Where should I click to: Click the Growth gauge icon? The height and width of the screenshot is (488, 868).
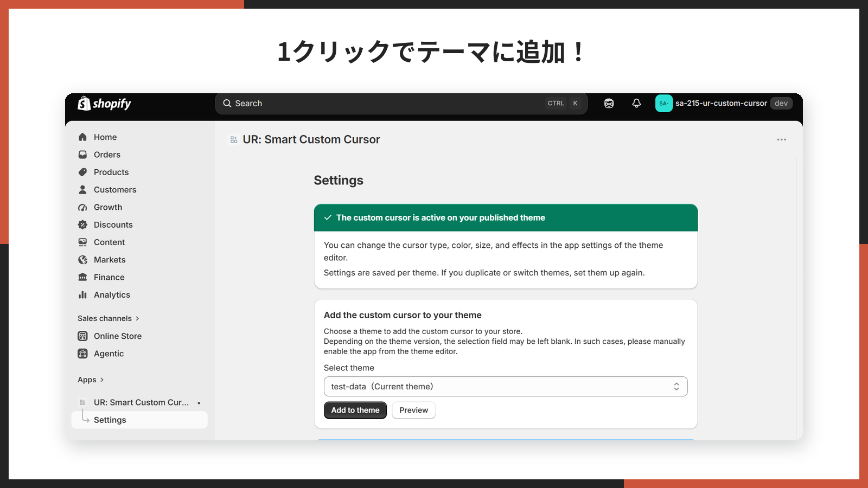coord(82,207)
